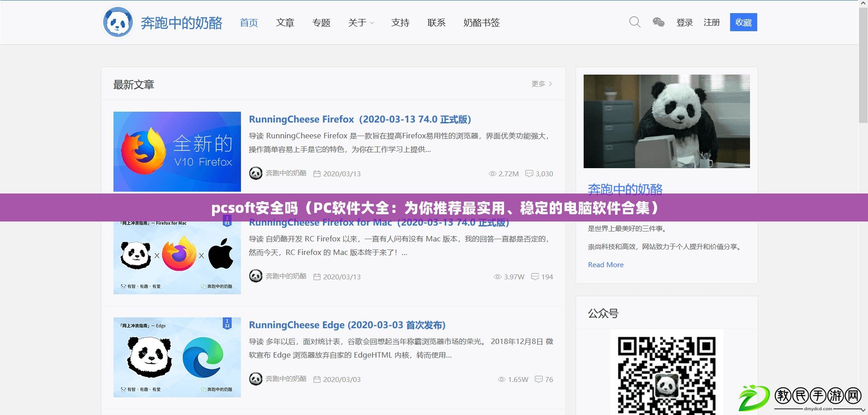Click the eye views icon beside 3.97W
Image resolution: width=868 pixels, height=415 pixels.
click(x=498, y=277)
